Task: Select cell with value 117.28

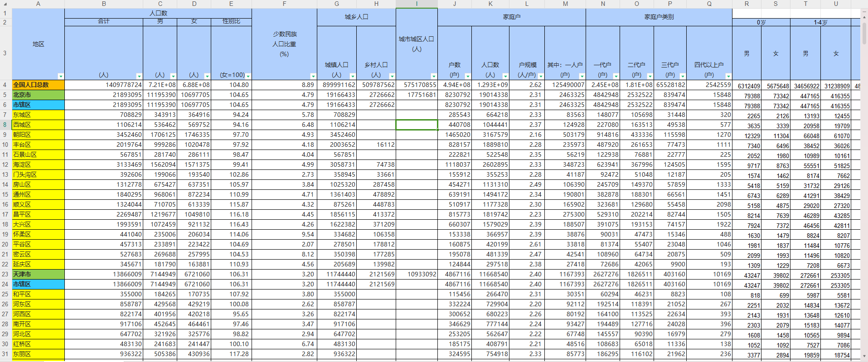Action: 231,354
